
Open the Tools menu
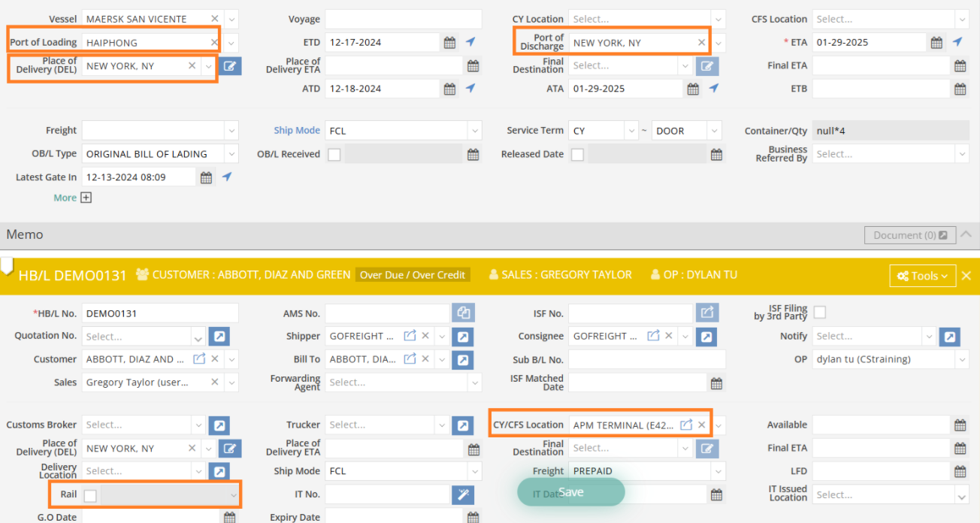922,276
